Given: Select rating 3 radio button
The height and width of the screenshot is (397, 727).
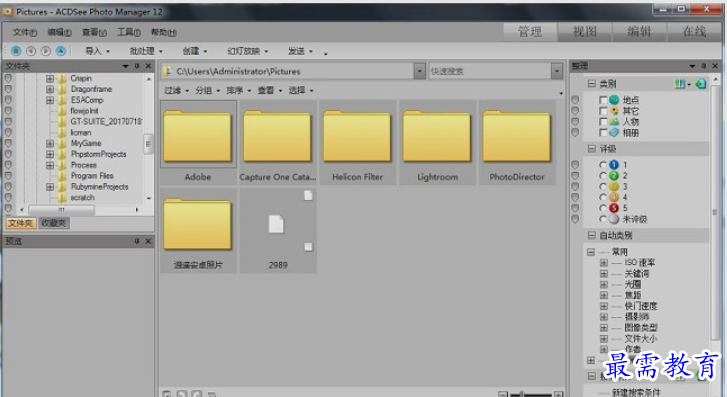Looking at the screenshot, I should 603,186.
